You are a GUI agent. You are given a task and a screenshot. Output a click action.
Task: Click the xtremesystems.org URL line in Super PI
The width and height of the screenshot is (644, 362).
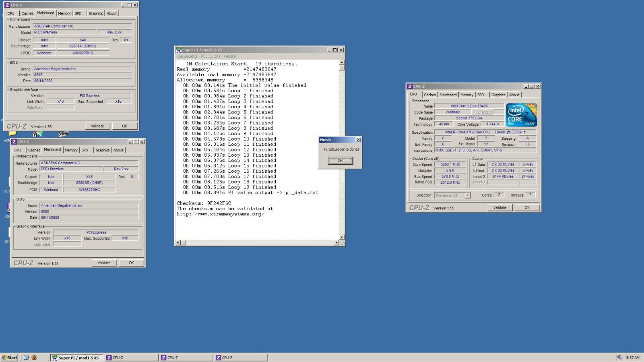[221, 214]
